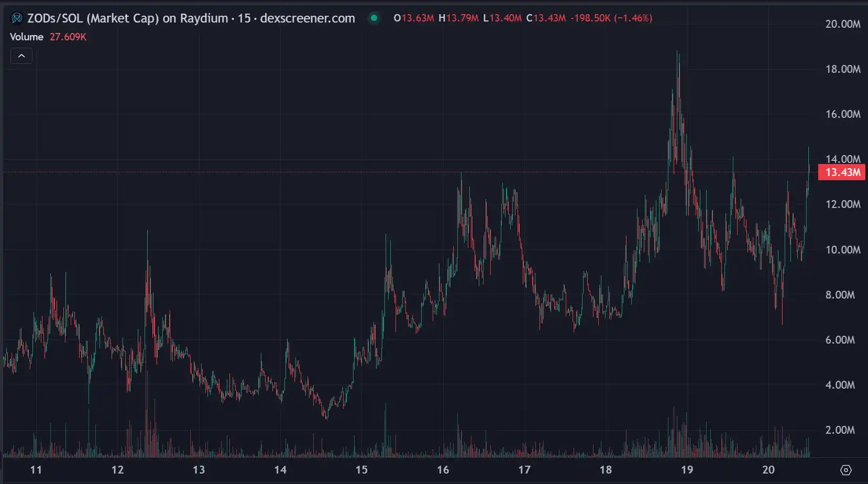Click the high value H13.79M
Screen dimensions: 868x484
click(458, 18)
